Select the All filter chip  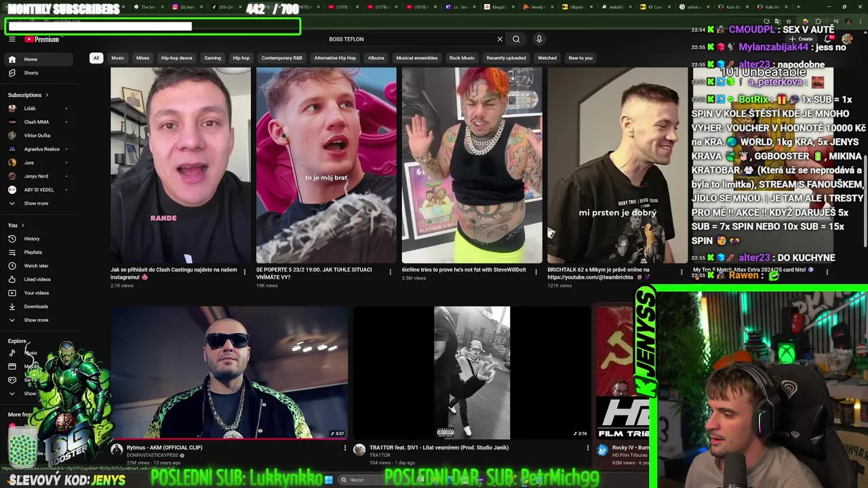96,58
